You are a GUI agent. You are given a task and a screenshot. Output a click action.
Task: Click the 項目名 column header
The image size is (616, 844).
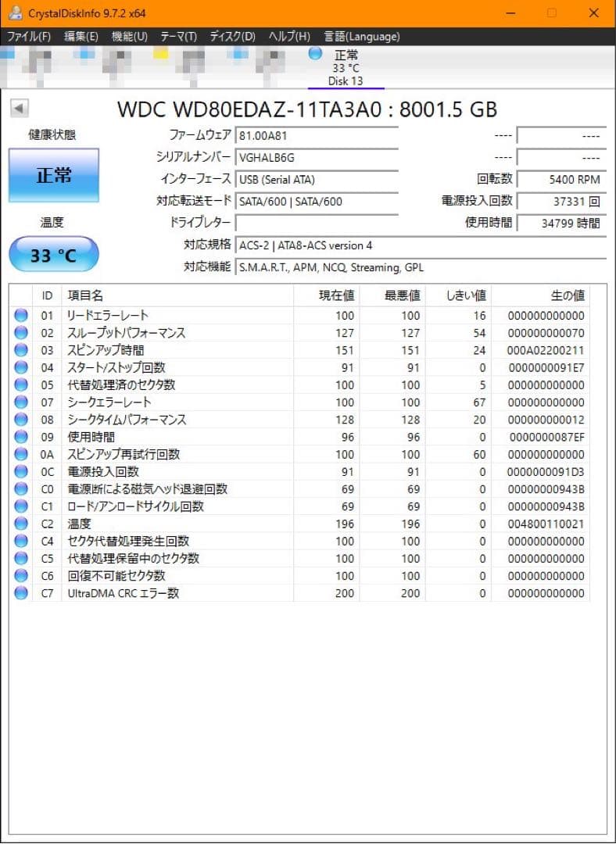click(x=177, y=295)
